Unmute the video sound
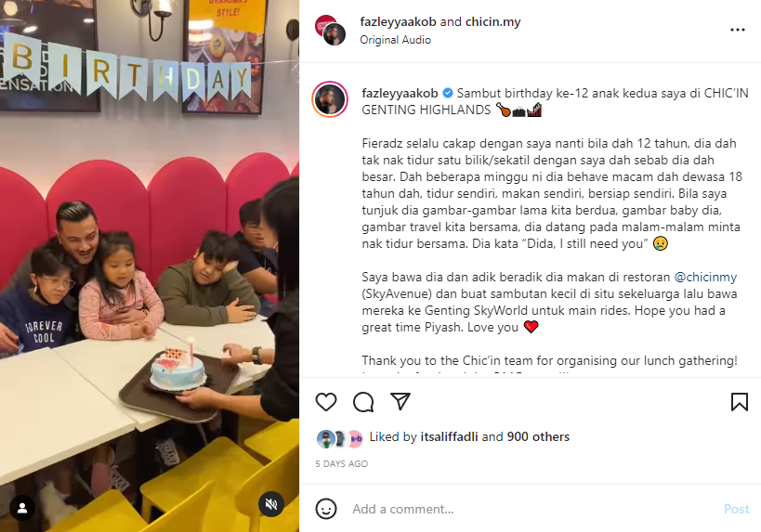Image resolution: width=761 pixels, height=532 pixels. [x=271, y=504]
